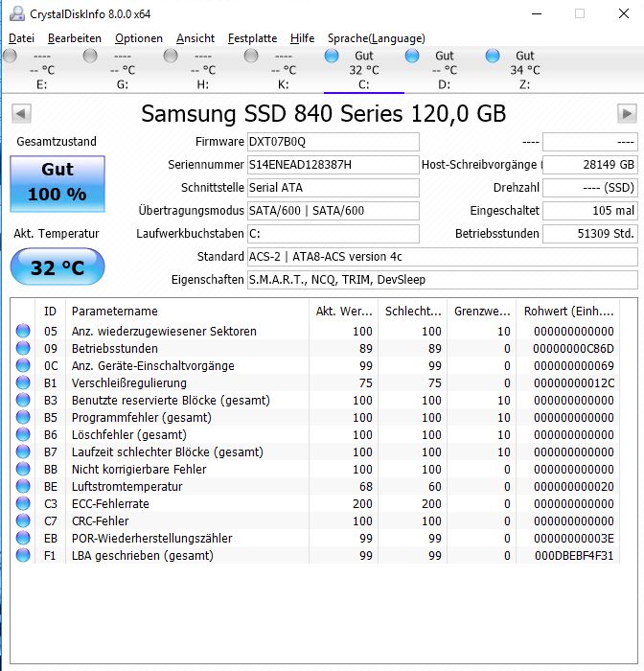Click the Gut 100 % health status button
This screenshot has width=644, height=671.
coord(57,184)
